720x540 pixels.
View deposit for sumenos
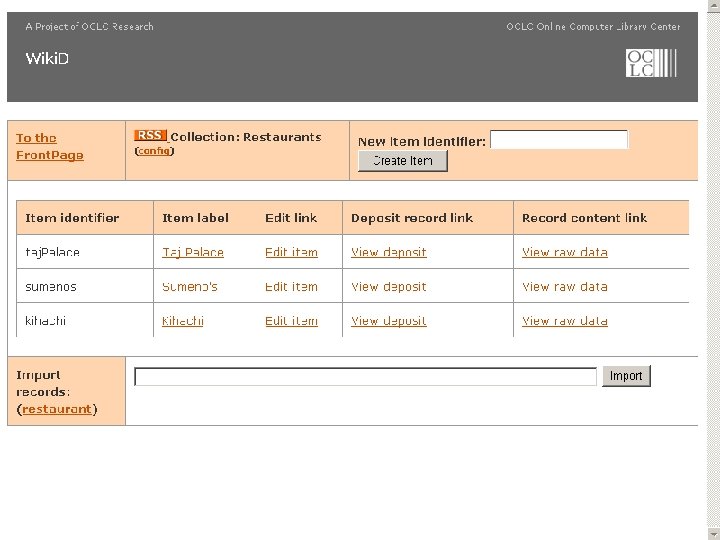pos(389,287)
